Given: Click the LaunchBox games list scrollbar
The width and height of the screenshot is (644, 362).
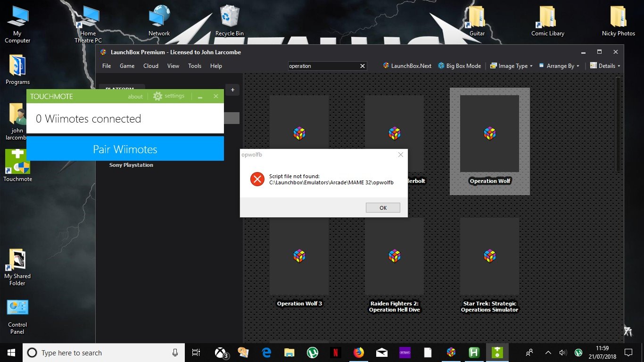Looking at the screenshot, I should tap(619, 124).
